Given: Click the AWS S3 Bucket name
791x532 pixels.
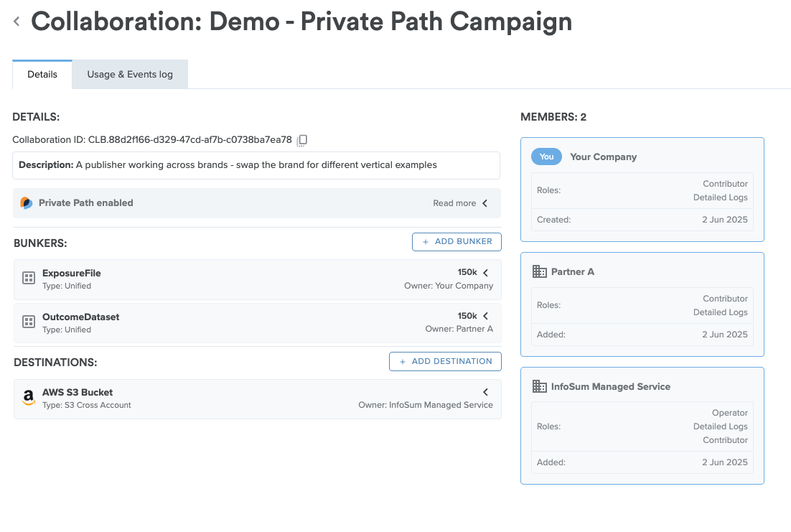Looking at the screenshot, I should pyautogui.click(x=78, y=392).
